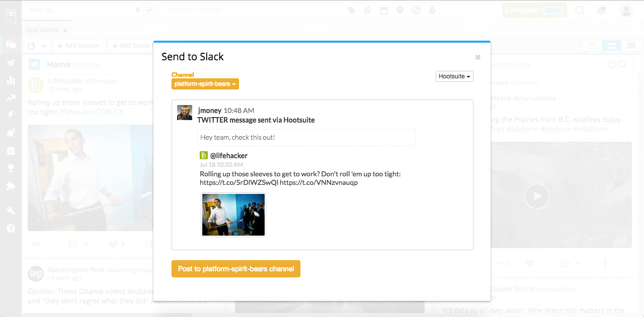Viewport: 644px width, 317px height.
Task: Click the reply arrow under Lifehacker tweet
Action: 35,244
